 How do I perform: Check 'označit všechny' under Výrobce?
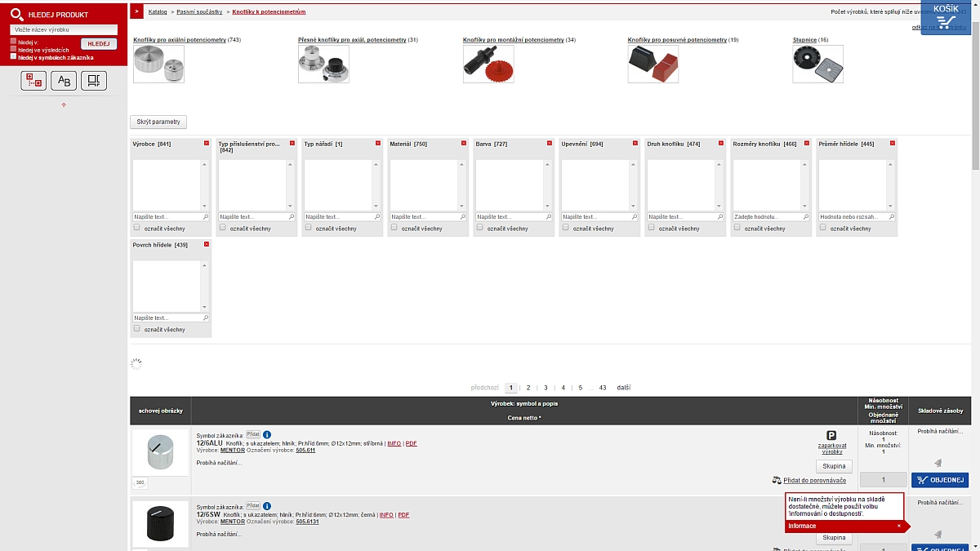click(137, 228)
